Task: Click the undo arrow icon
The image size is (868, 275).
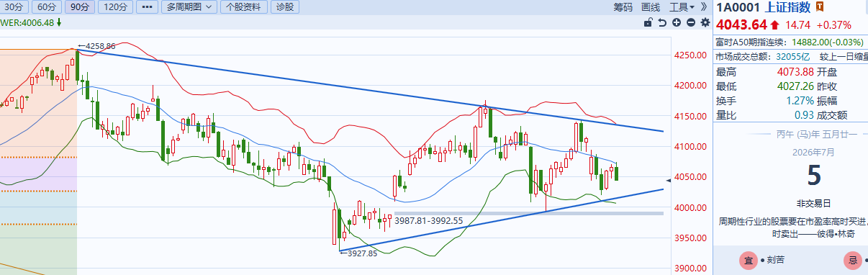Action: coord(662,22)
